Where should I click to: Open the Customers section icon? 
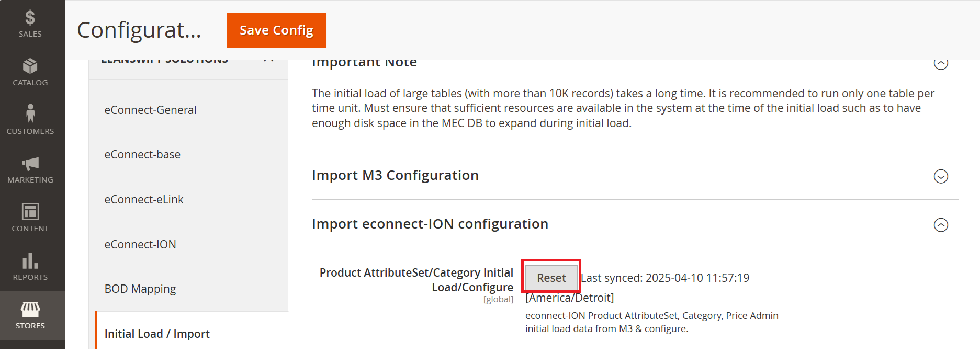[30, 120]
